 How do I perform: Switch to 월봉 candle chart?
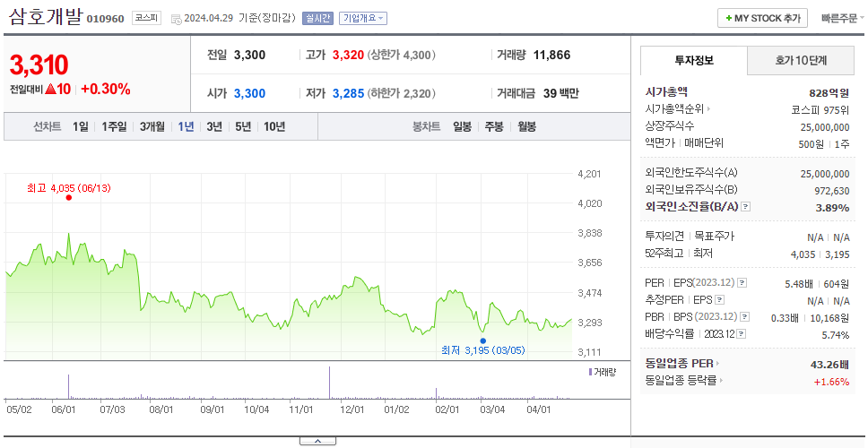tap(527, 126)
